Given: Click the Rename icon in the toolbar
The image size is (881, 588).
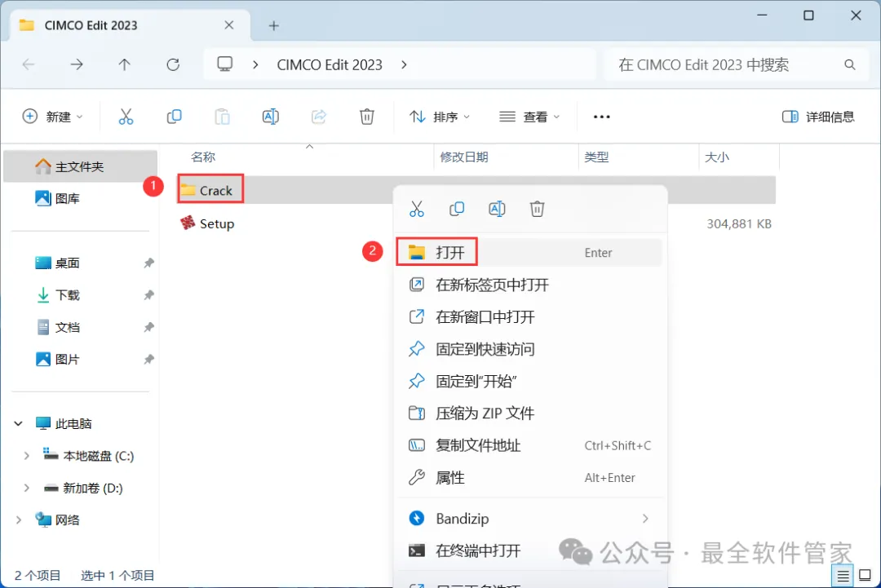Looking at the screenshot, I should [x=270, y=117].
